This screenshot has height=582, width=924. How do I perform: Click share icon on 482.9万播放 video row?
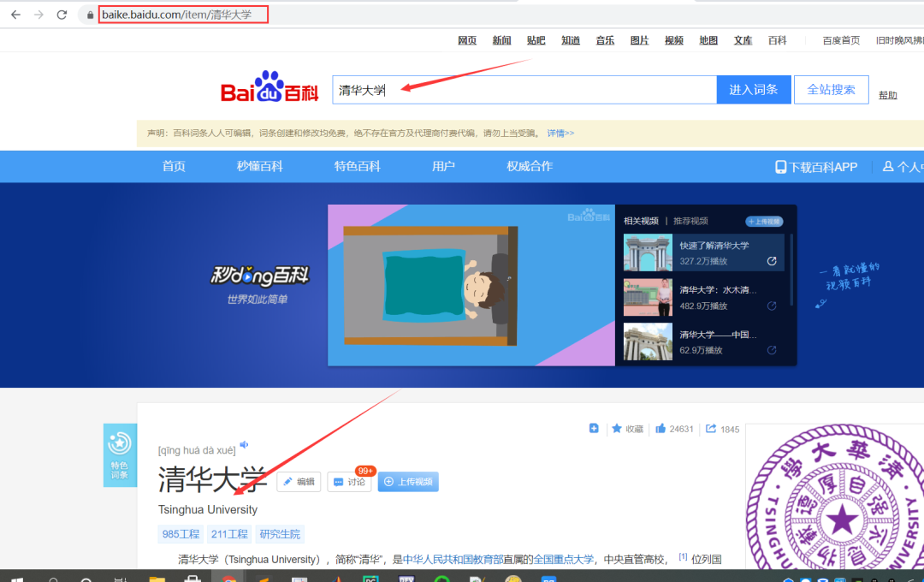point(772,306)
